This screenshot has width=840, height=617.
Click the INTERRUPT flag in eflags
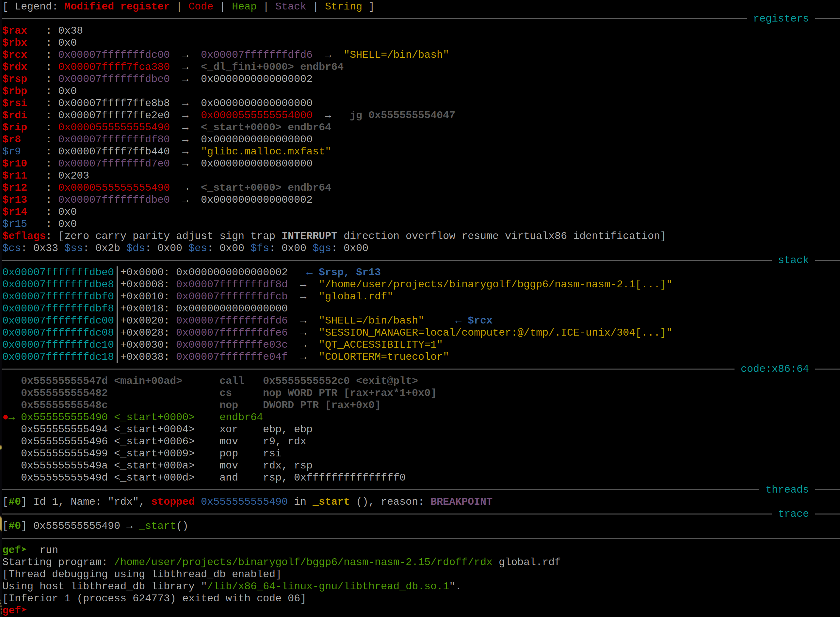[x=309, y=236]
